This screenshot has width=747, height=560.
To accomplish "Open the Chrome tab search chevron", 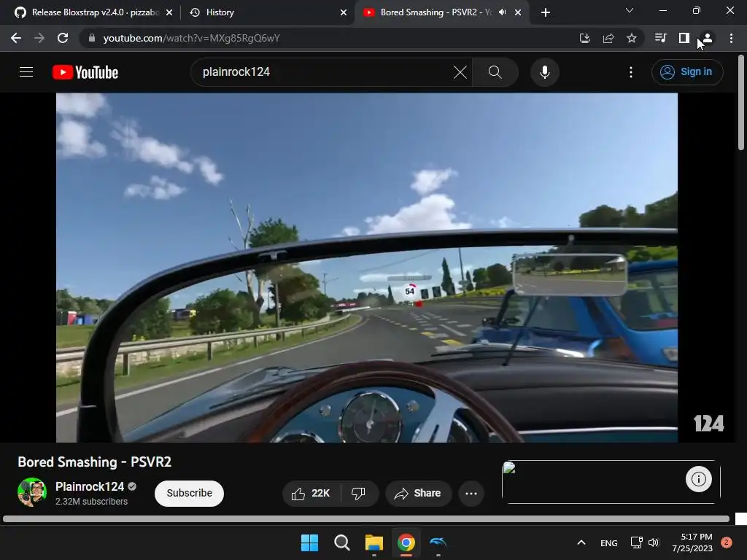I will click(x=630, y=10).
